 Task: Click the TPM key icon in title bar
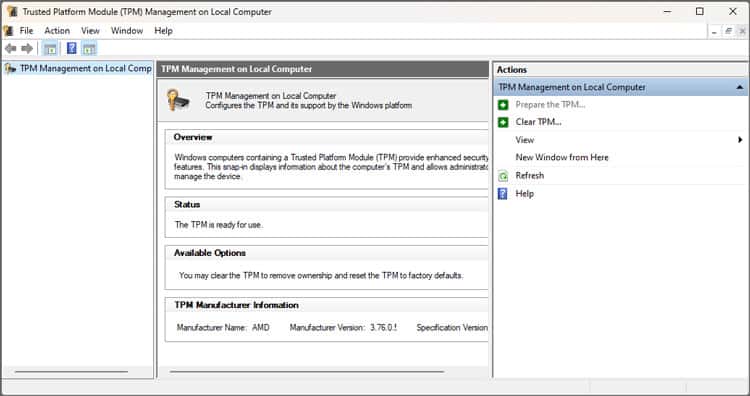12,11
